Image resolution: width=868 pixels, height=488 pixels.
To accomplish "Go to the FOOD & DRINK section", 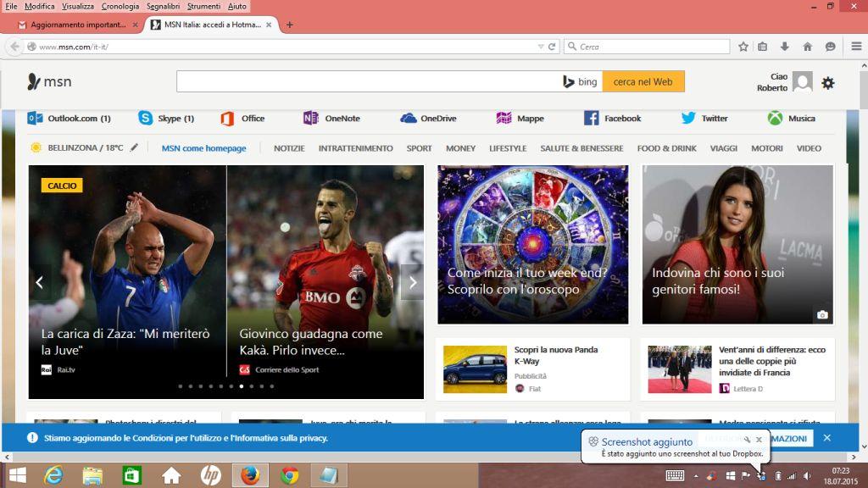I will click(666, 148).
